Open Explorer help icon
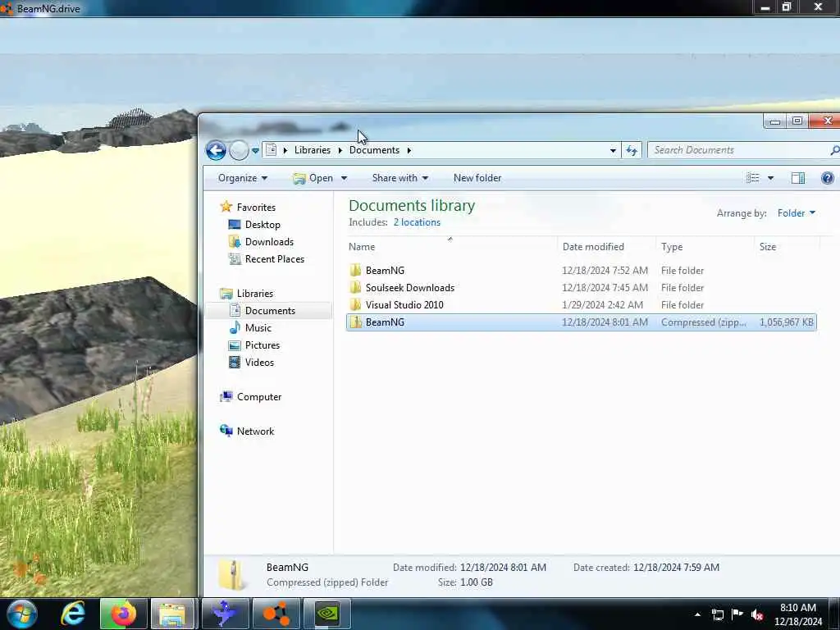Screen dimensions: 840x630 click(x=827, y=178)
